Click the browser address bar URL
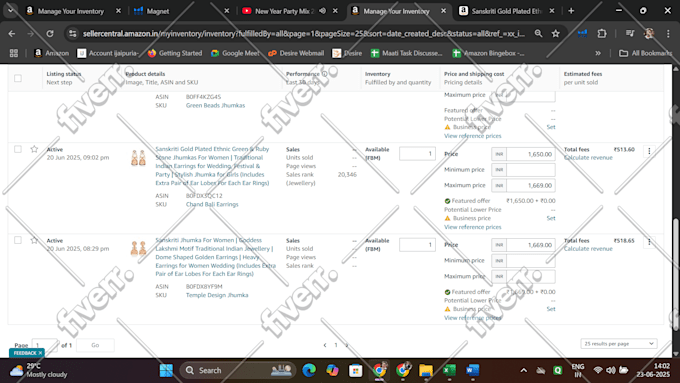Screen dimensions: 680x383 (x=304, y=33)
